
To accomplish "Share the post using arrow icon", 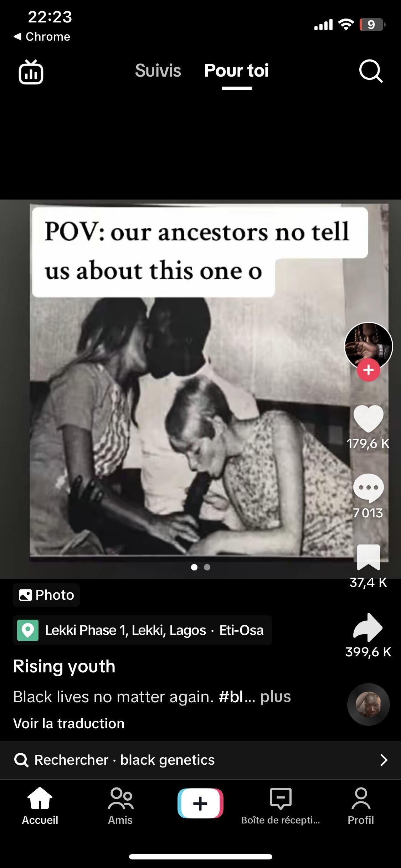I will click(368, 627).
